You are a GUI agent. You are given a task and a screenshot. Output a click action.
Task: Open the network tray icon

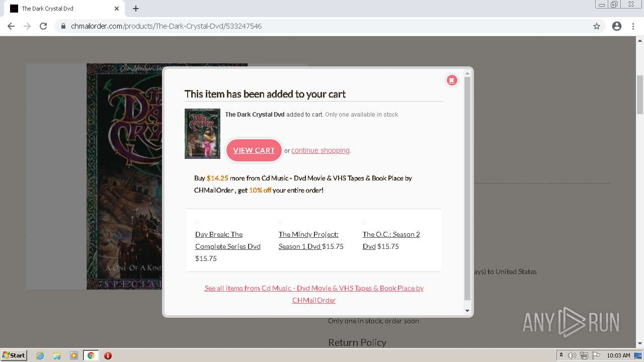click(584, 355)
